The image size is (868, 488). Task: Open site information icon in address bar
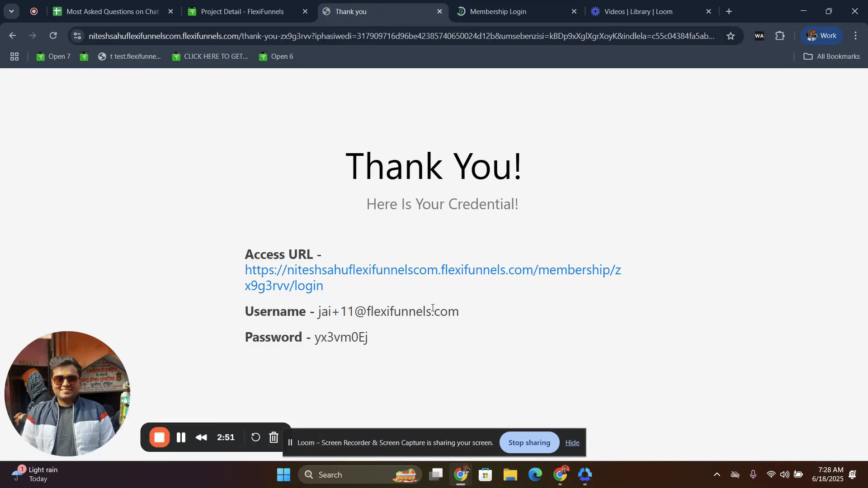tap(77, 36)
